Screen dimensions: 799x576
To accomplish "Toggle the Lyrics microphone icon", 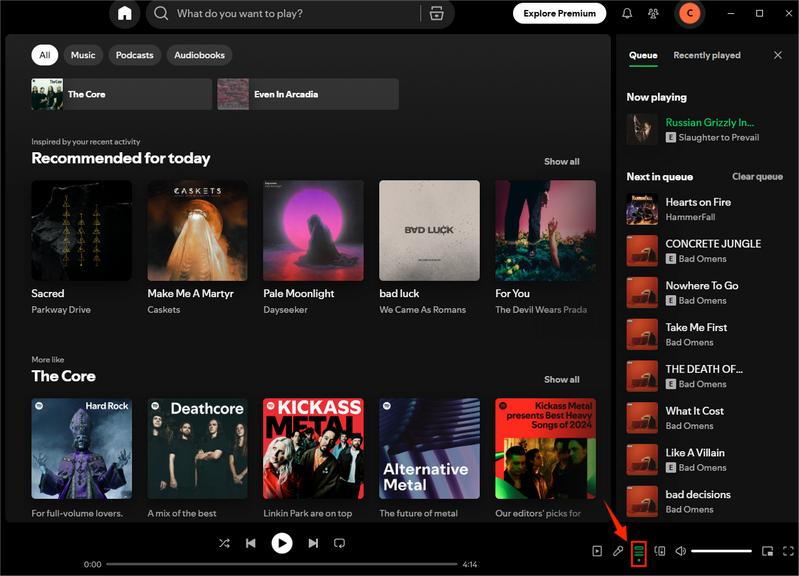I will click(618, 551).
